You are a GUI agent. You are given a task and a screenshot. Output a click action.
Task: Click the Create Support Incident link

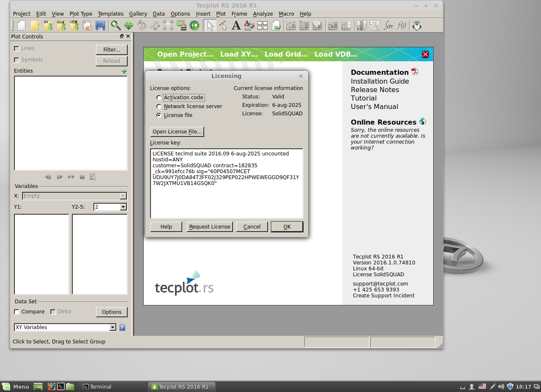click(384, 296)
